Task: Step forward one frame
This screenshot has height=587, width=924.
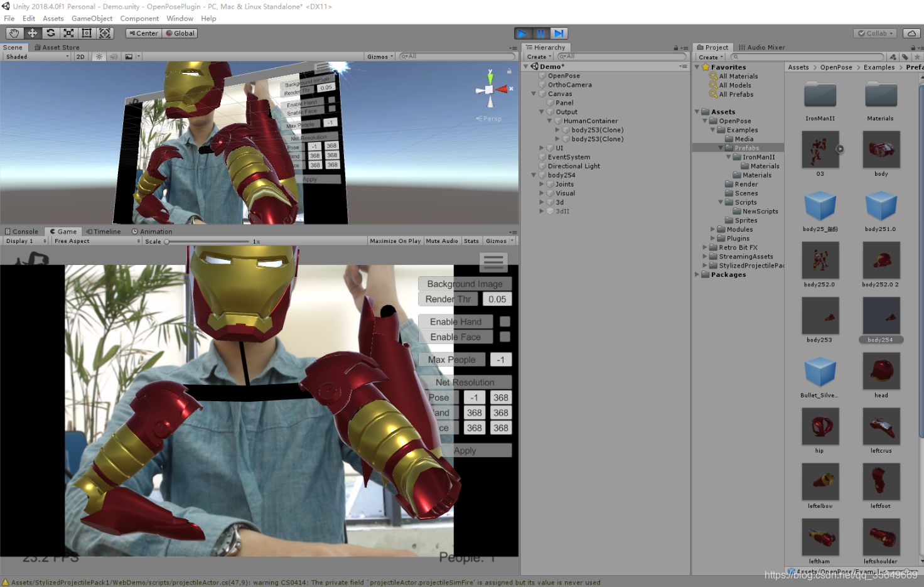Action: coord(559,33)
